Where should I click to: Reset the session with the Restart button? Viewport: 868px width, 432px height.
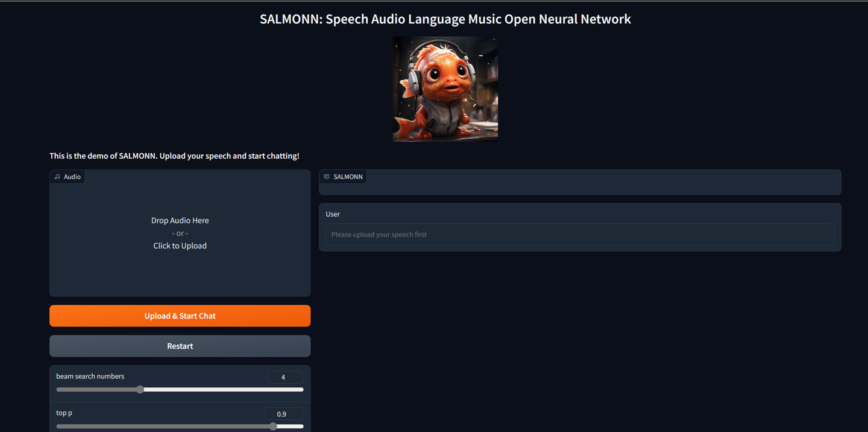coord(180,346)
